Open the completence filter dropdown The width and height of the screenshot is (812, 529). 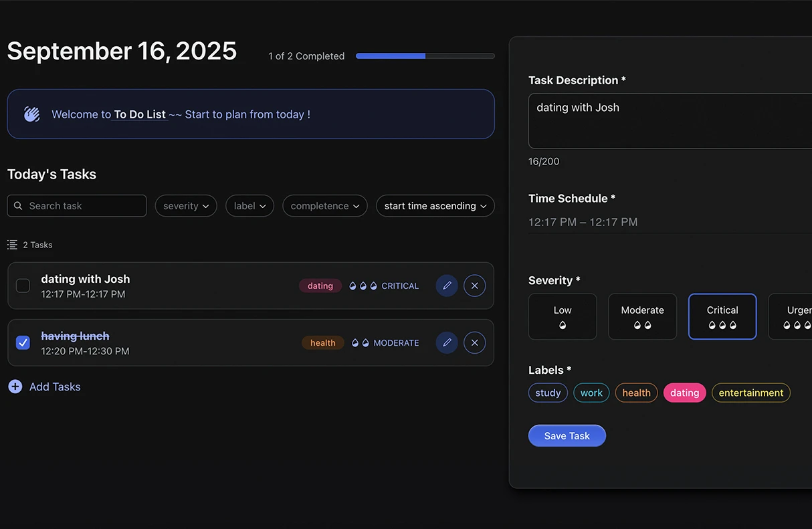coord(325,206)
